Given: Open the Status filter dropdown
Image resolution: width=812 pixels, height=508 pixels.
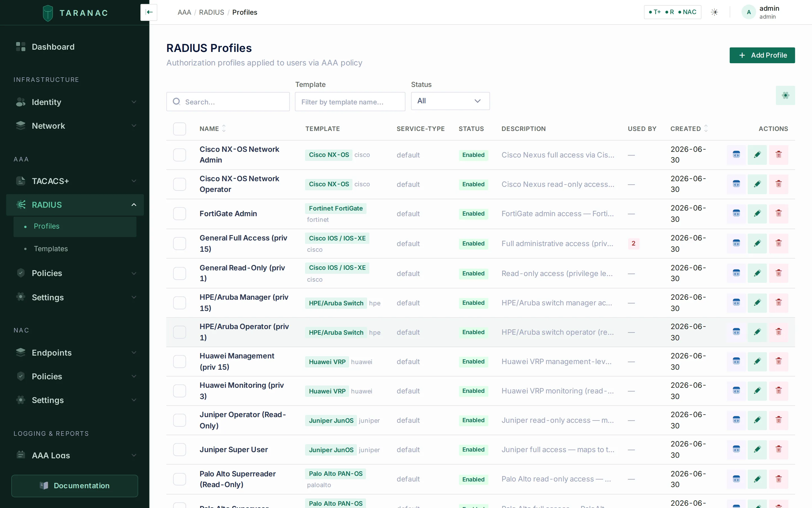Looking at the screenshot, I should click(x=450, y=101).
